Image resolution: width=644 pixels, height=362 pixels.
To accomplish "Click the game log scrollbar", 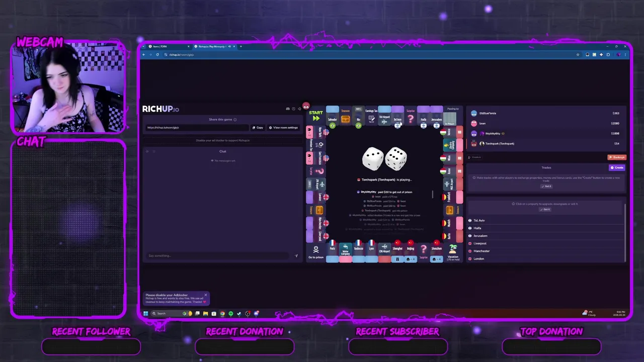I will click(x=432, y=194).
